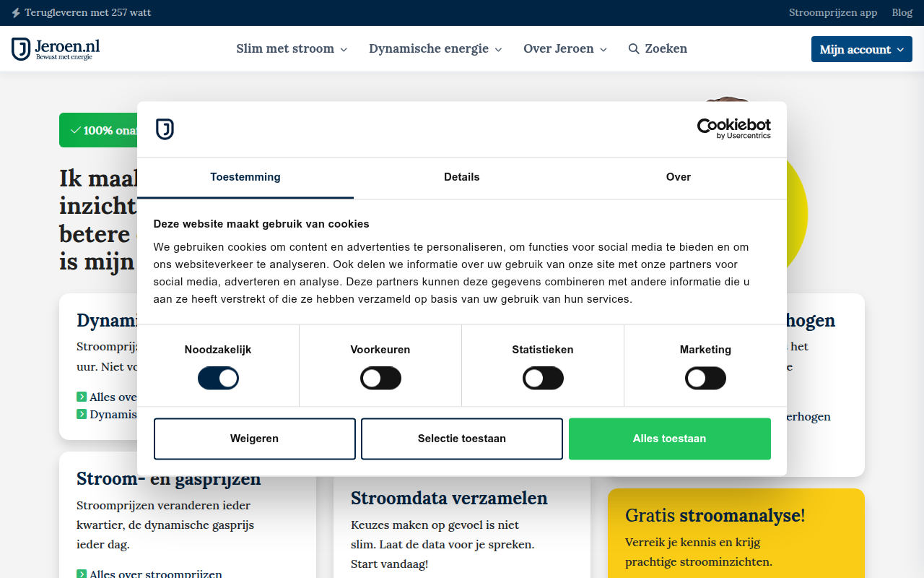924x578 pixels.
Task: Go to the Blog link
Action: coord(902,13)
